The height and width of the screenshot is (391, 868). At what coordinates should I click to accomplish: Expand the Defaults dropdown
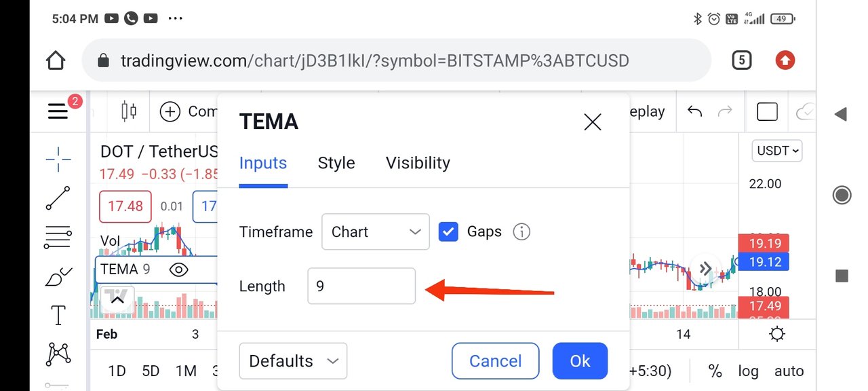coord(293,360)
